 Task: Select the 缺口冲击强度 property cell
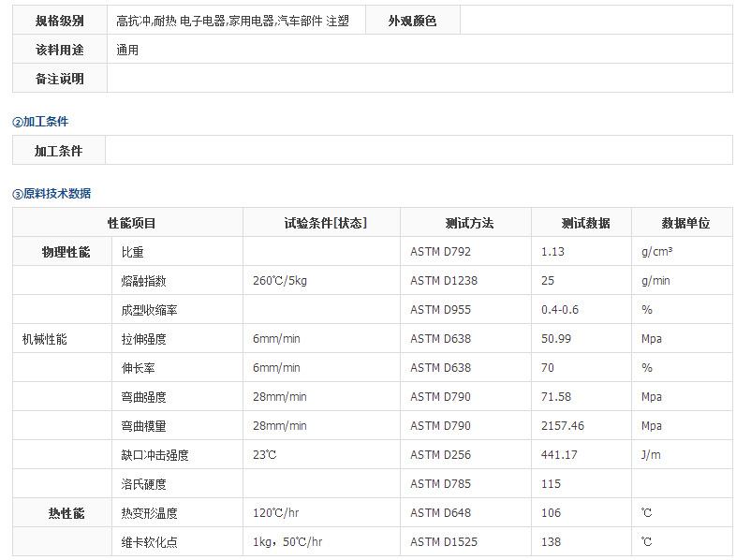tap(178, 455)
